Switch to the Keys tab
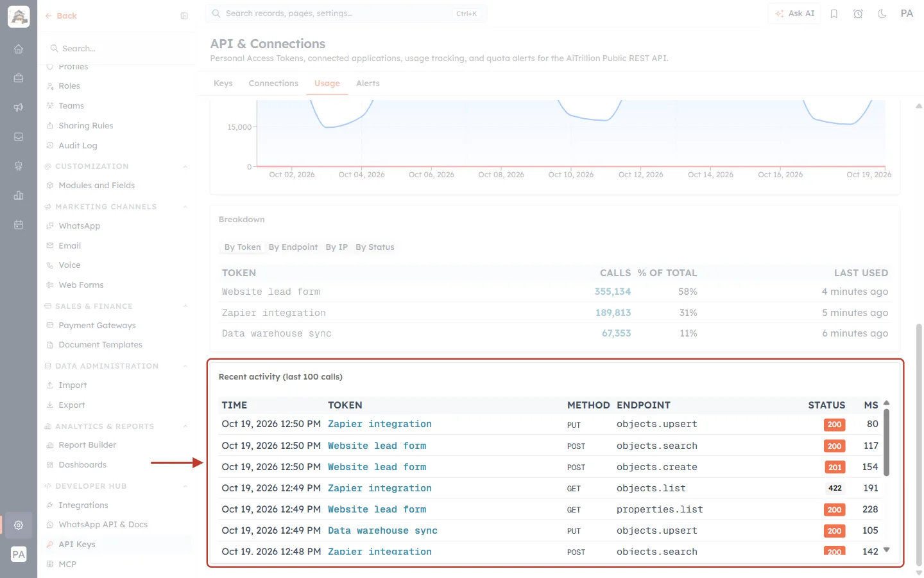924x578 pixels. 223,83
